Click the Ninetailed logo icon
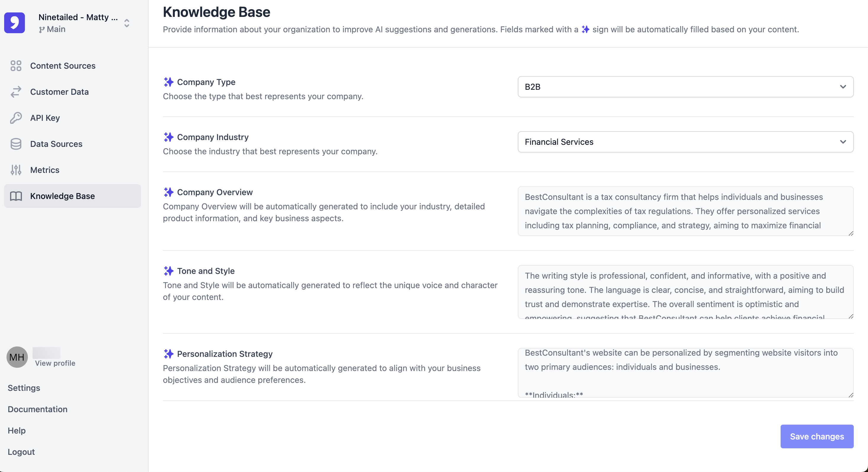 (x=15, y=23)
